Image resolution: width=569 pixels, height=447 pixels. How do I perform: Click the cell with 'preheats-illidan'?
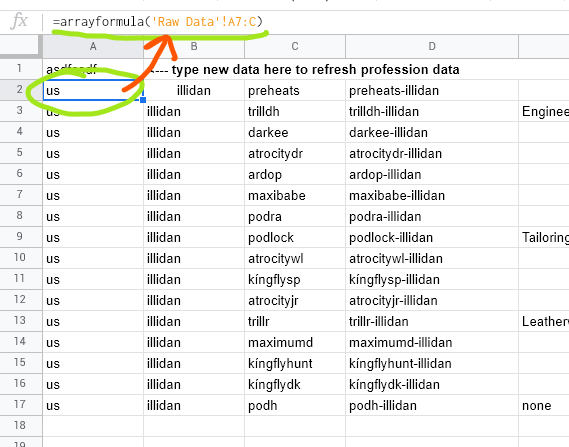pos(432,90)
